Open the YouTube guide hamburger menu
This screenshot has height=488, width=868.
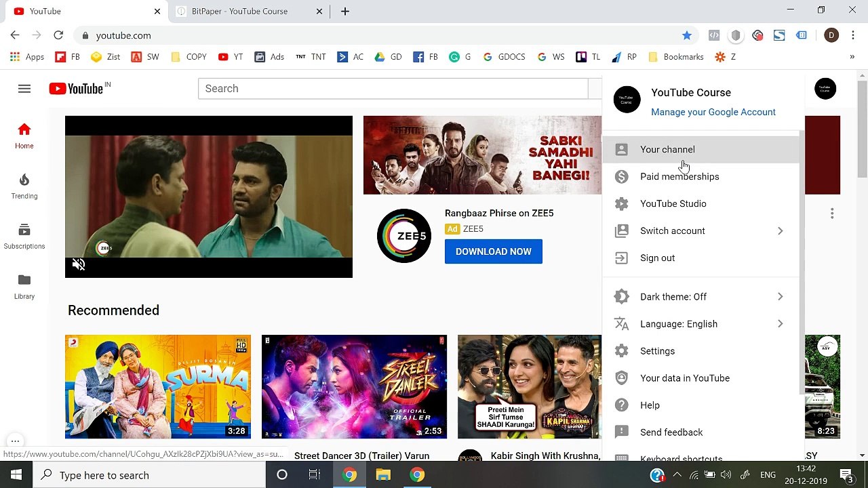point(24,89)
